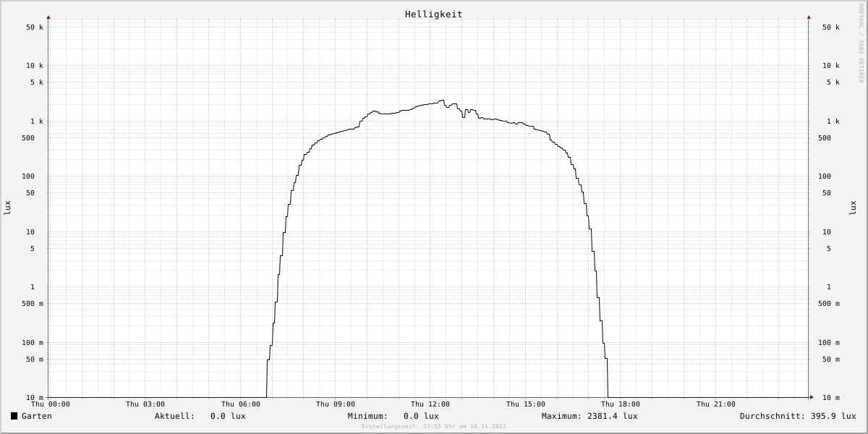The image size is (868, 434).
Task: Click the RRDTOOL / TOBI OETIKER watermark text
Action: (x=861, y=43)
